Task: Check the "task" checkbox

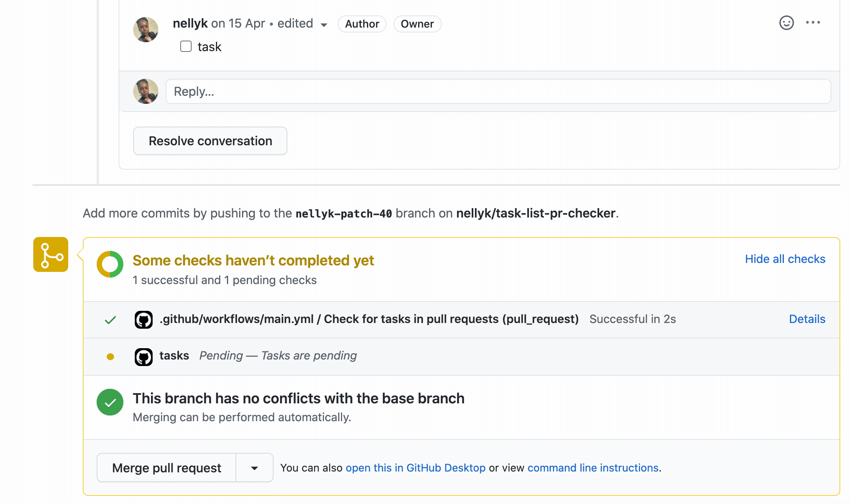Action: coord(186,46)
